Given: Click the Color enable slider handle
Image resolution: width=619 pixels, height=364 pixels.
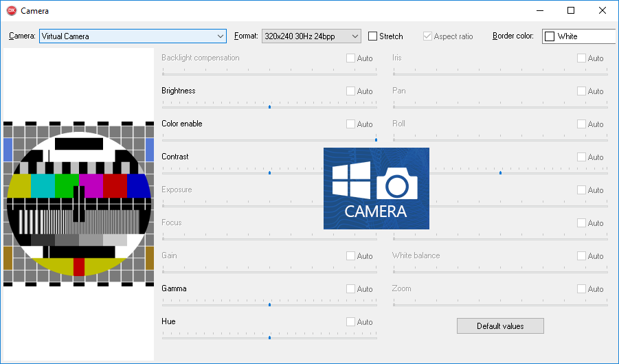Looking at the screenshot, I should pyautogui.click(x=376, y=139).
